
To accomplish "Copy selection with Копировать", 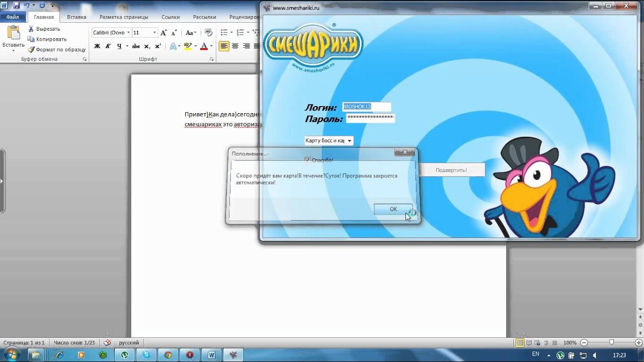I will pos(47,39).
